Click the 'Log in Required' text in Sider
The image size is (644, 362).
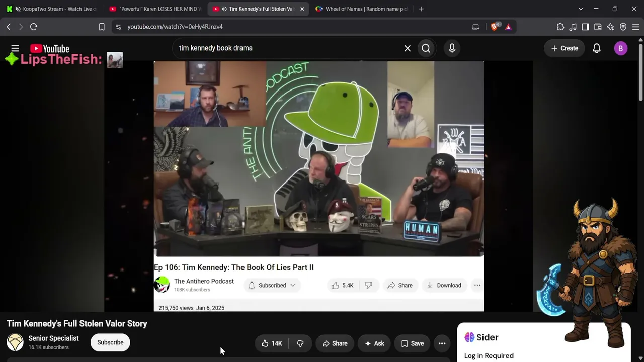[489, 356]
